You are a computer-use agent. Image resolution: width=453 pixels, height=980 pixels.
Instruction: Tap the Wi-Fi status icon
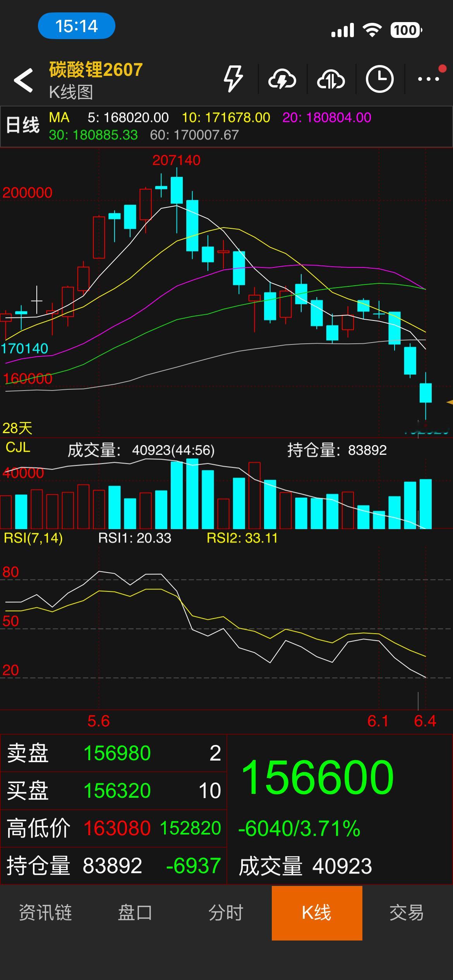[x=372, y=30]
